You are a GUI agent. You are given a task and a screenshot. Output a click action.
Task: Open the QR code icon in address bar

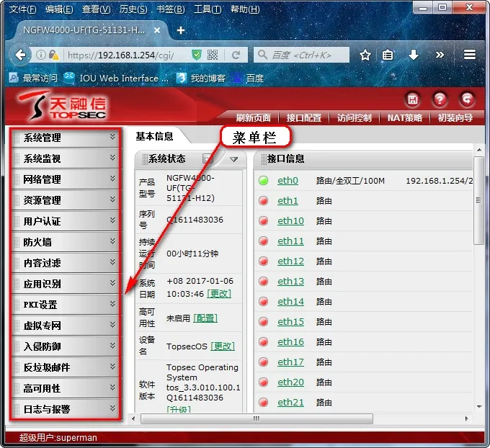[213, 55]
